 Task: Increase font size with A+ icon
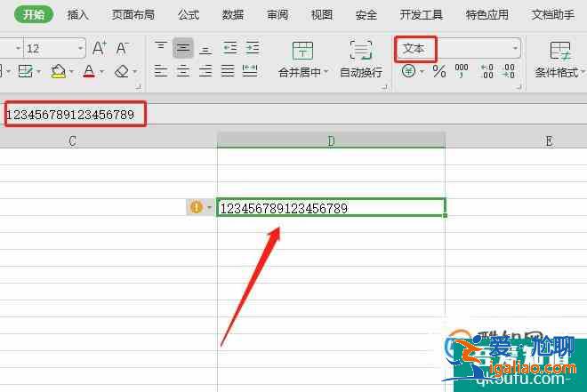click(x=100, y=48)
